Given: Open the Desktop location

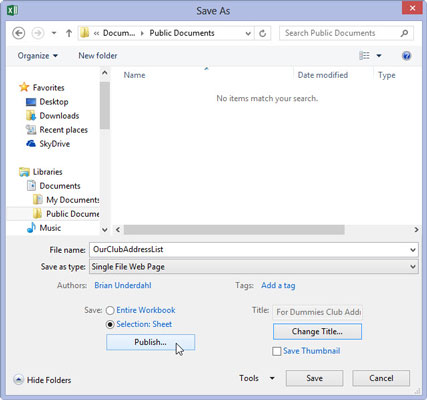Looking at the screenshot, I should coord(54,102).
